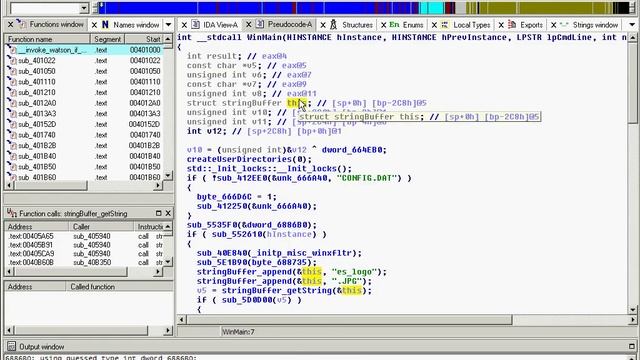Close the IDA View-A tab
The image size is (640, 360).
click(184, 25)
